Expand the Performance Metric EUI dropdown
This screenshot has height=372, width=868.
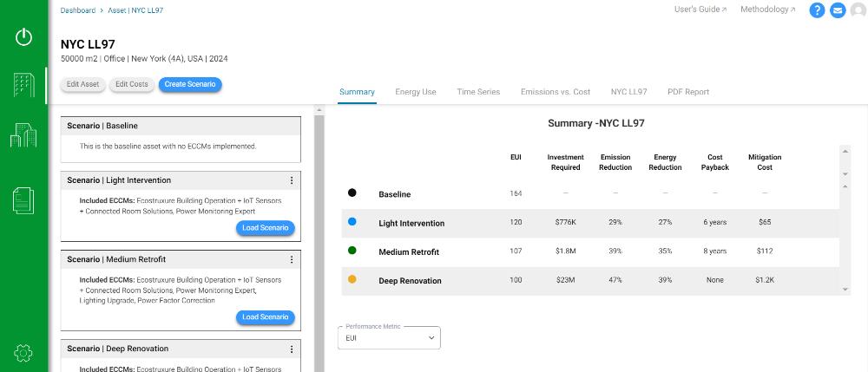click(x=389, y=337)
